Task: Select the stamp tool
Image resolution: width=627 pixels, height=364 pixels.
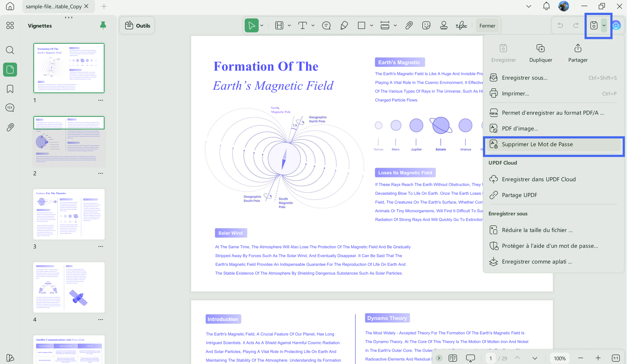Action: (444, 25)
